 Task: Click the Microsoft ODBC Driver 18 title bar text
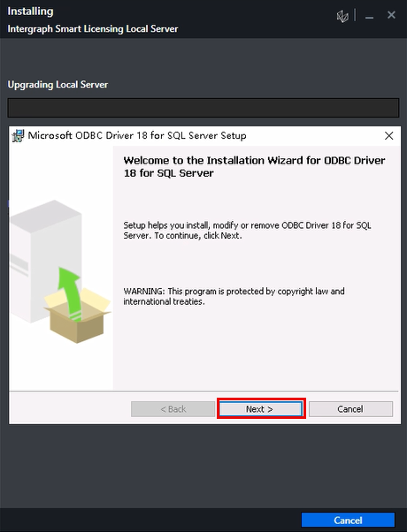pyautogui.click(x=137, y=135)
